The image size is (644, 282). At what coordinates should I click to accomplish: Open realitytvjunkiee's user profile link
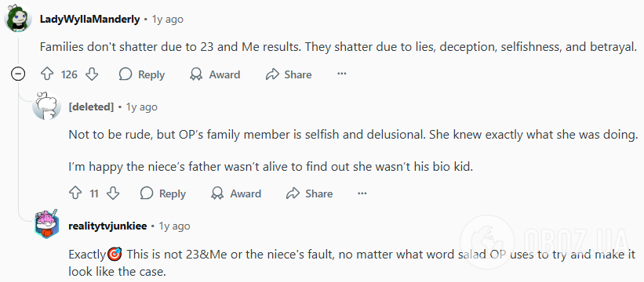coord(107,226)
